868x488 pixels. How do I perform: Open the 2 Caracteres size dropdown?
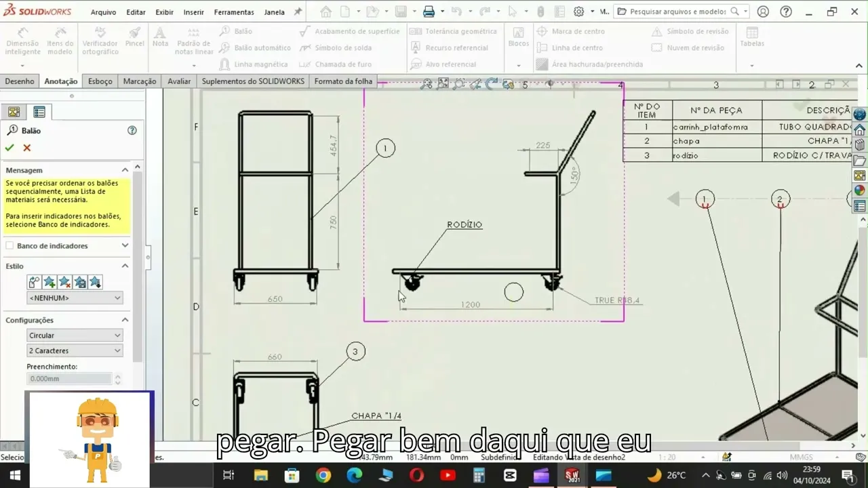pyautogui.click(x=75, y=350)
